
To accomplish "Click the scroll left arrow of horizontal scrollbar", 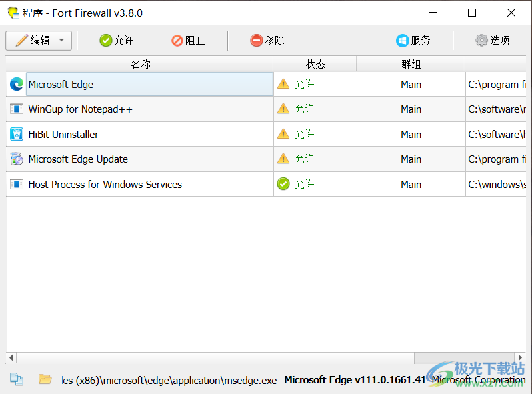I will point(11,357).
